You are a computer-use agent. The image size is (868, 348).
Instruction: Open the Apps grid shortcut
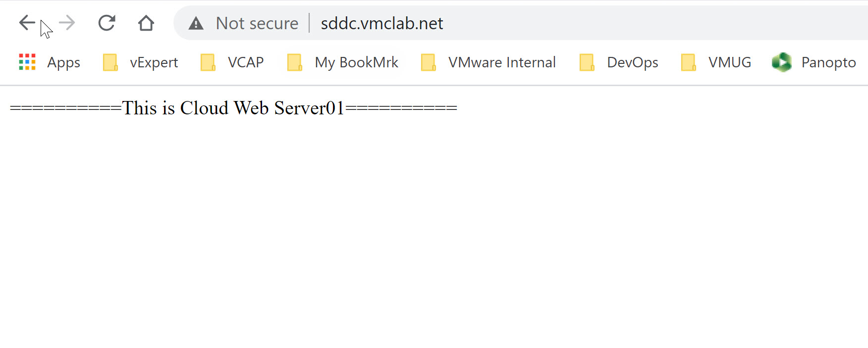click(x=27, y=62)
